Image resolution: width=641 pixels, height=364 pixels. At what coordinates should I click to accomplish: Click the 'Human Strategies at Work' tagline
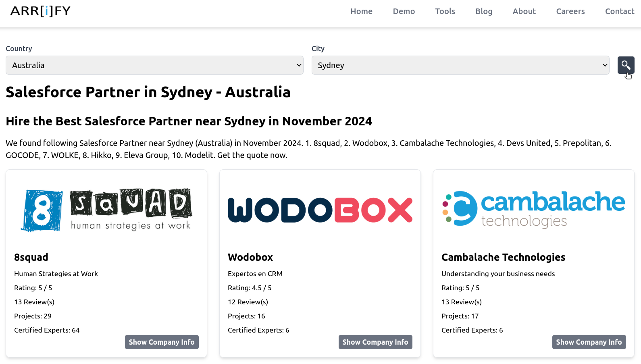[56, 274]
